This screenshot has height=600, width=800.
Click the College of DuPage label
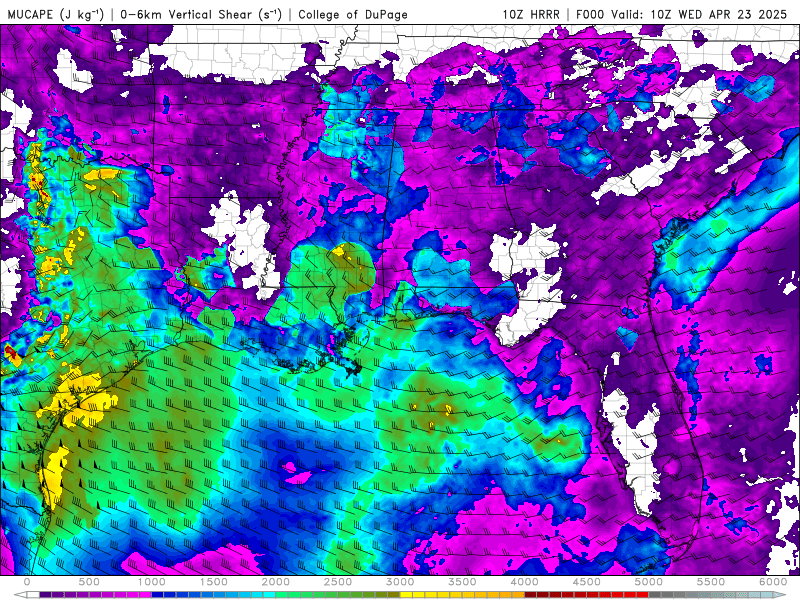coord(353,14)
